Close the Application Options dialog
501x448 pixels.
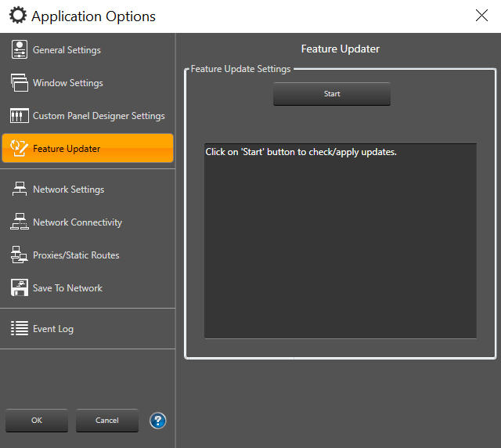coord(481,16)
